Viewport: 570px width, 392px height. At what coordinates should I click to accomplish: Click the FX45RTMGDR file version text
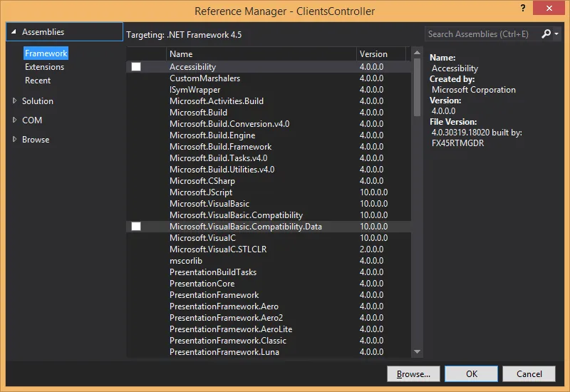457,143
